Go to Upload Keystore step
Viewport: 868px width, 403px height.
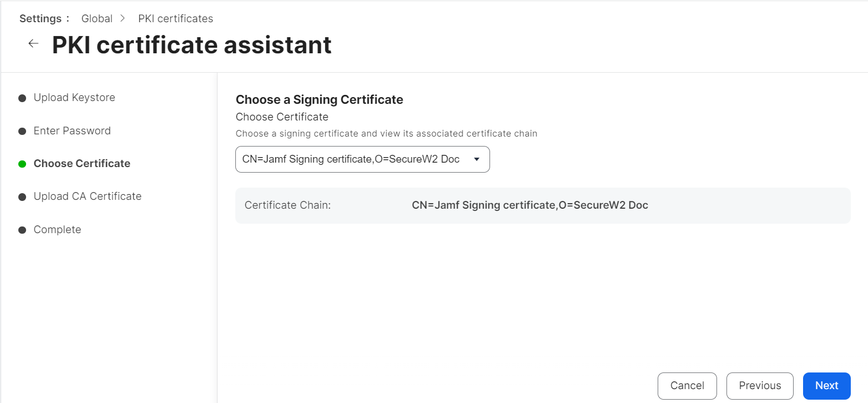pyautogui.click(x=74, y=98)
